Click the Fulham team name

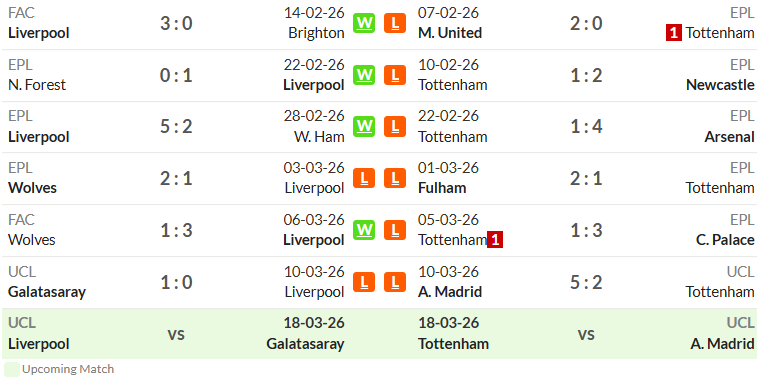point(442,188)
